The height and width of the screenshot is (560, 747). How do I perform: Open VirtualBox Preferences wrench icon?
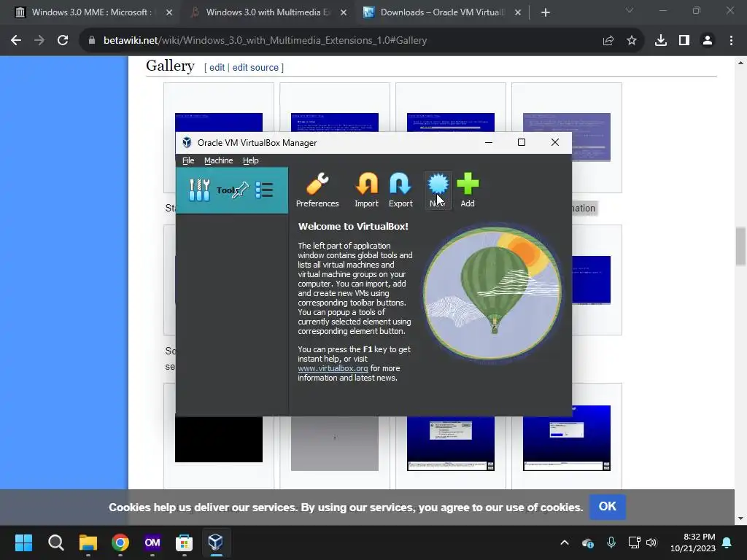[317, 190]
